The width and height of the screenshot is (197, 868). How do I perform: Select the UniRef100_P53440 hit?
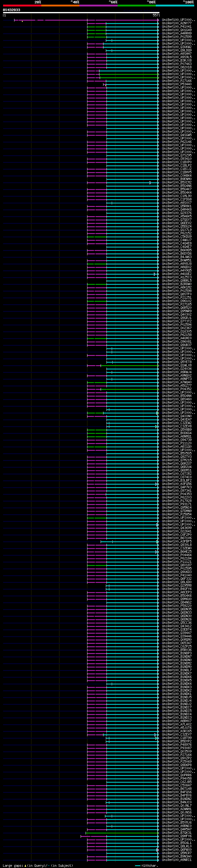(x=177, y=84)
